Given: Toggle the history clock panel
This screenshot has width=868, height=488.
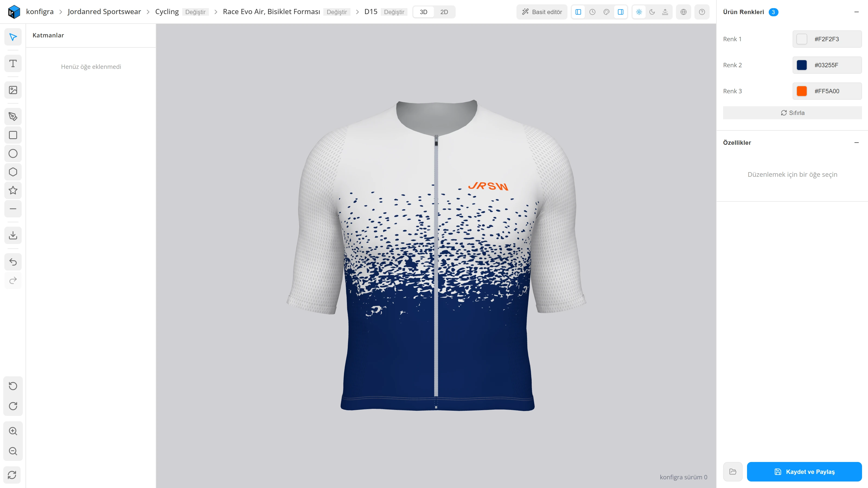Looking at the screenshot, I should point(592,12).
